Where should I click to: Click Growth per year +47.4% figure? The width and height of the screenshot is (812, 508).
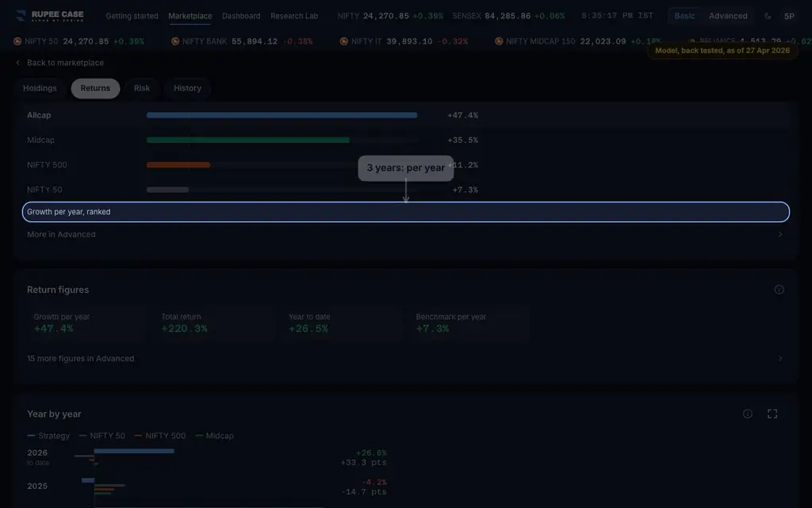pos(53,329)
